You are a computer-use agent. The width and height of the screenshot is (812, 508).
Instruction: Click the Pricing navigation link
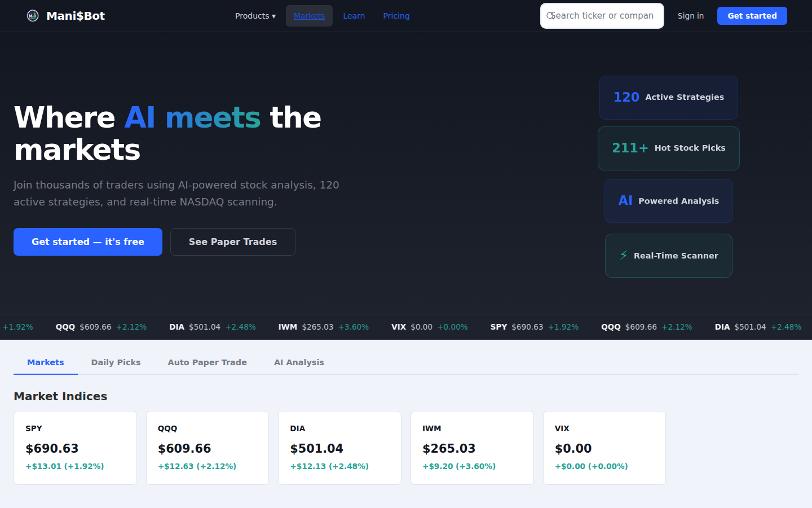[396, 16]
